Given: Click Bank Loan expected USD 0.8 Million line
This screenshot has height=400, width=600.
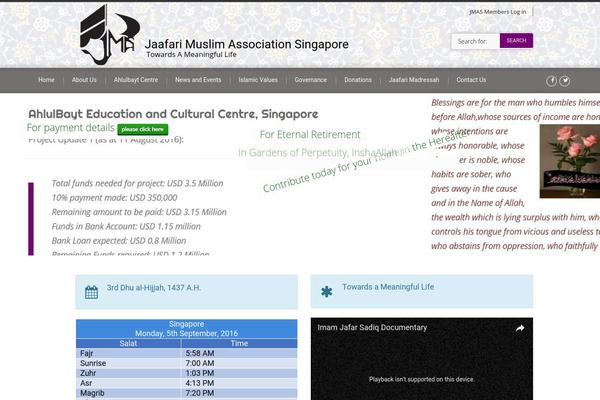Looking at the screenshot, I should tap(119, 241).
